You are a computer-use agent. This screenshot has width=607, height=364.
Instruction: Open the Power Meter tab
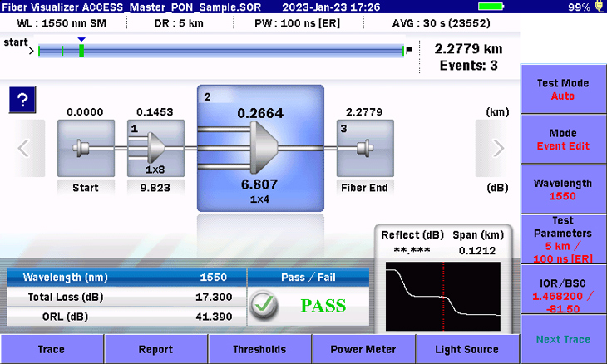[x=363, y=349]
